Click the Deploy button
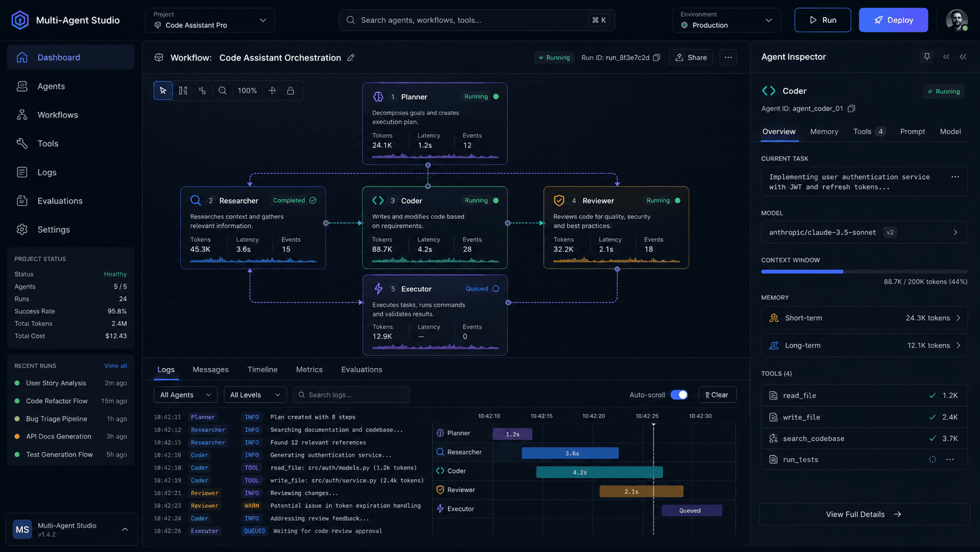The image size is (980, 552). pyautogui.click(x=893, y=20)
